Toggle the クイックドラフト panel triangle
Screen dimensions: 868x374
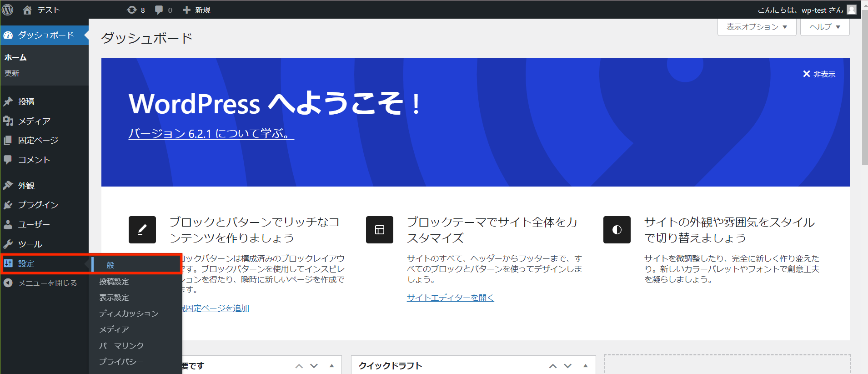(x=586, y=366)
